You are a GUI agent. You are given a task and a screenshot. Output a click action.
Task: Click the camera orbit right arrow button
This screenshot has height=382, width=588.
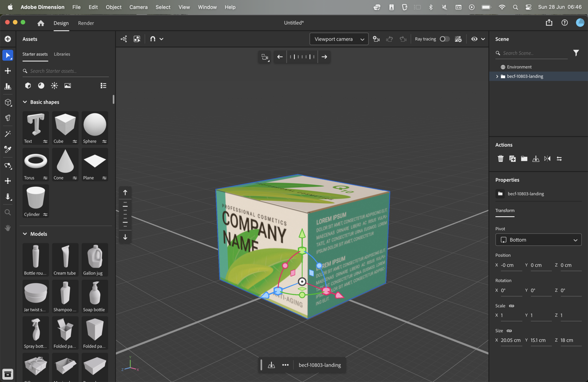[324, 57]
